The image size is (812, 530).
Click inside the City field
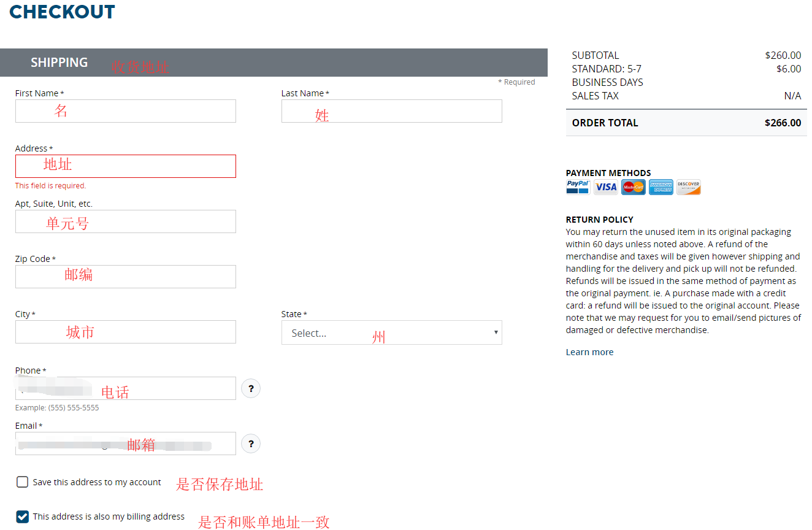click(125, 332)
